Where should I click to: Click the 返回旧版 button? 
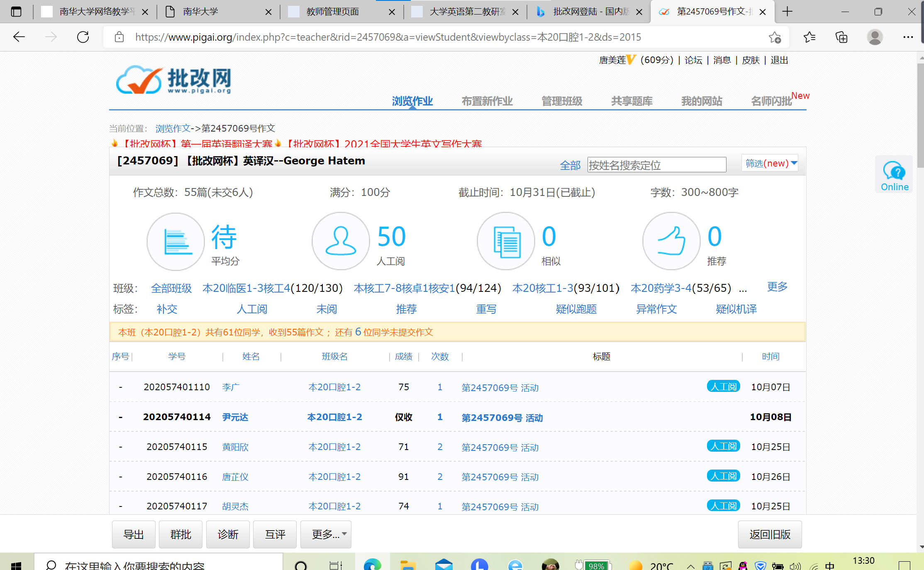click(x=769, y=534)
